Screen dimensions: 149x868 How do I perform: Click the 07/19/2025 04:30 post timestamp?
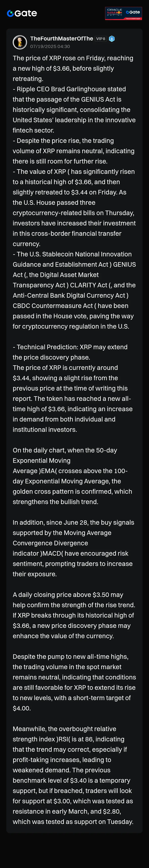(50, 46)
